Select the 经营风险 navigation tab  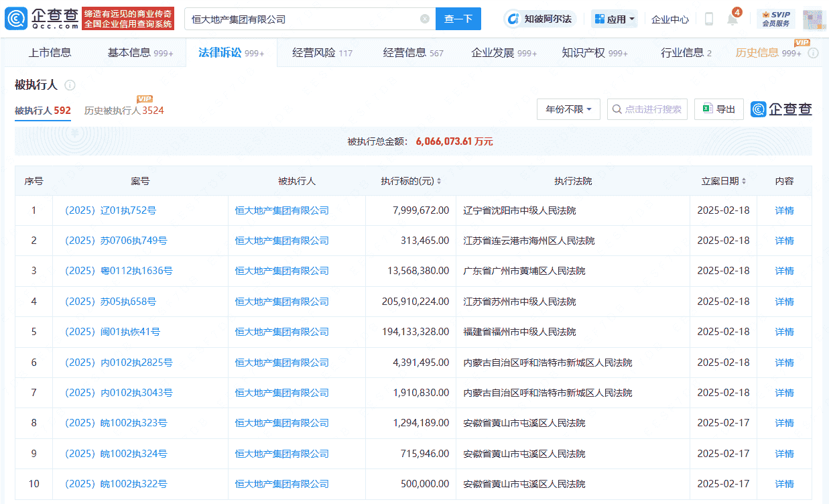[x=320, y=52]
